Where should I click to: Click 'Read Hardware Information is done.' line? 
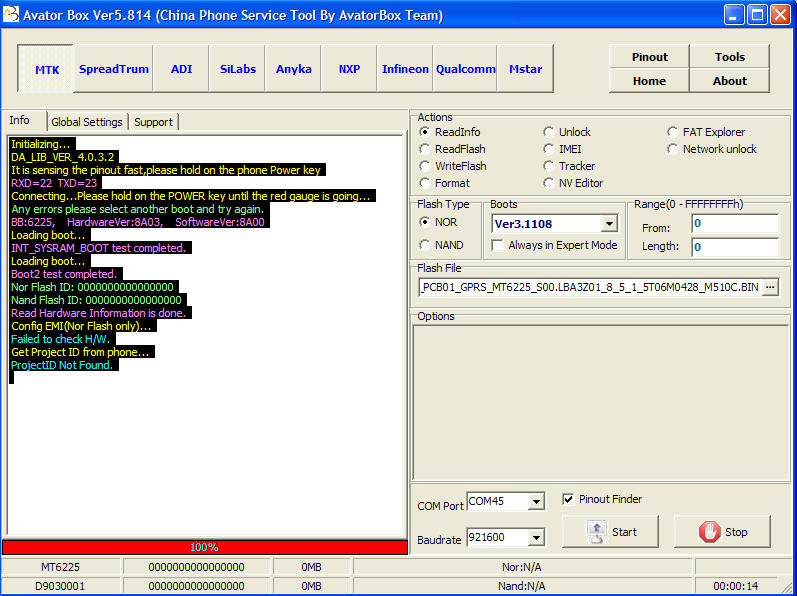click(98, 313)
